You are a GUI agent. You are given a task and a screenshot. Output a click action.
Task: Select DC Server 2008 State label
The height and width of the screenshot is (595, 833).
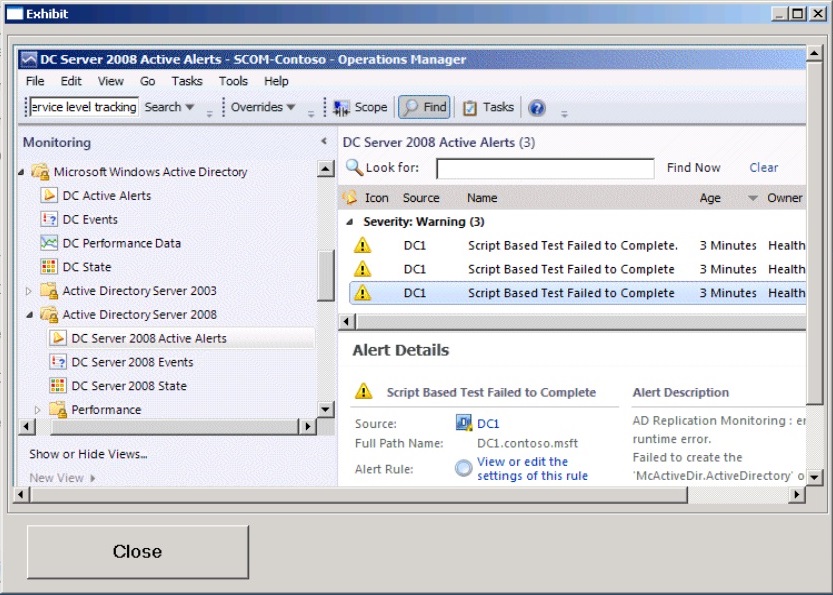click(129, 386)
